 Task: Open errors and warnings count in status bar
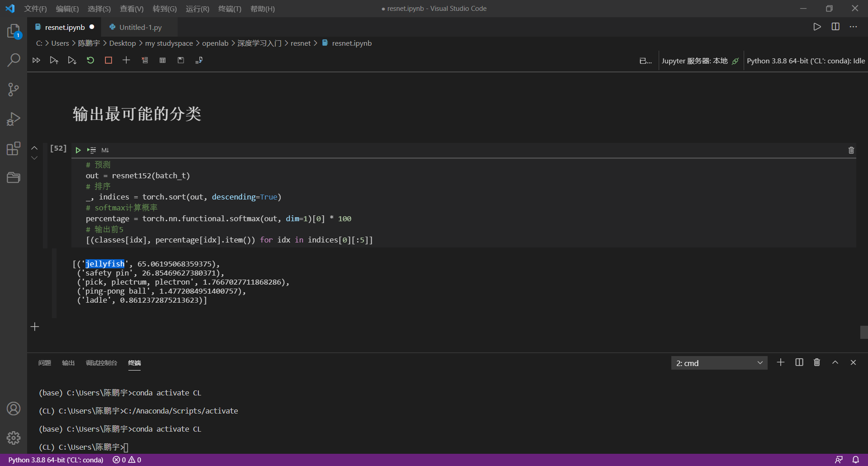point(127,460)
